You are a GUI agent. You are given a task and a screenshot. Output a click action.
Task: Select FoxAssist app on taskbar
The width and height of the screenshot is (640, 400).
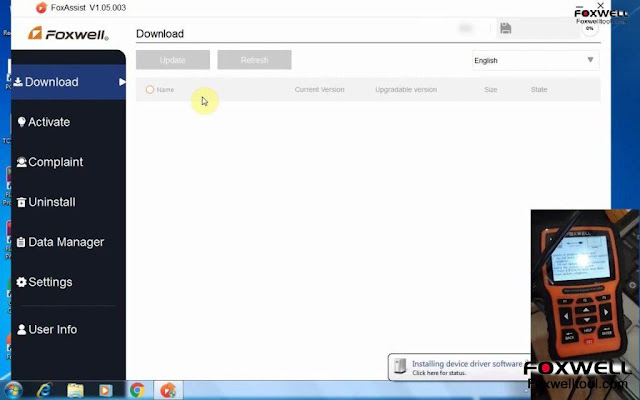click(x=168, y=391)
